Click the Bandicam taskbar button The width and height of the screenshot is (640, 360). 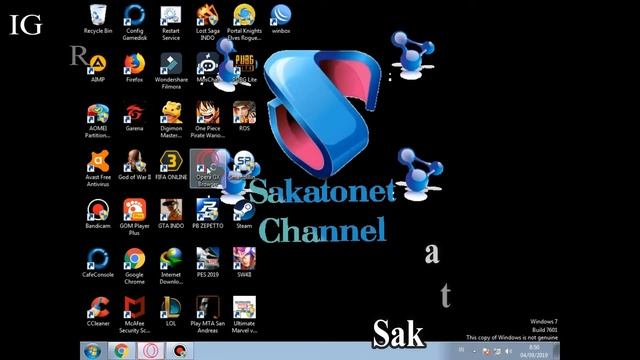(179, 351)
